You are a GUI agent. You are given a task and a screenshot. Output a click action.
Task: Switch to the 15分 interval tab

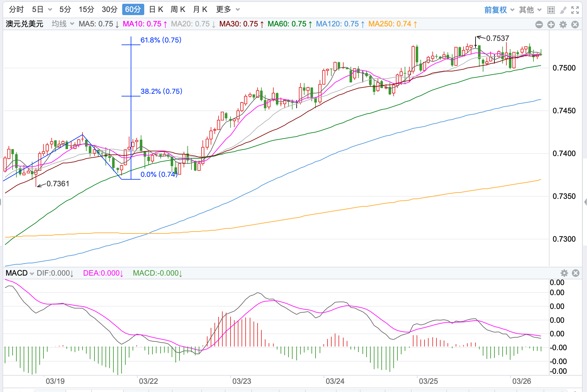86,9
